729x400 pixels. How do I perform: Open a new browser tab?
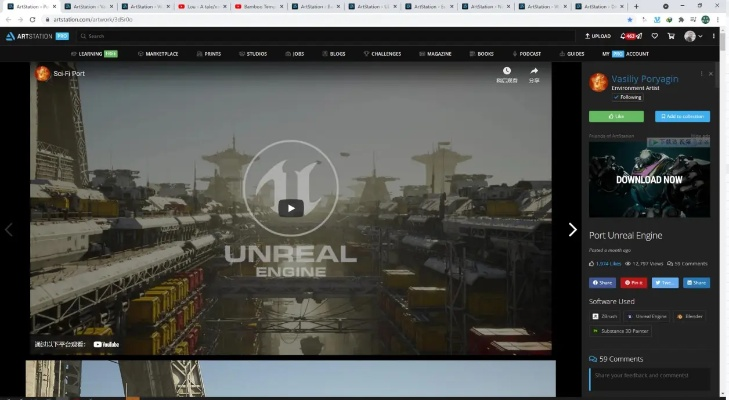click(636, 7)
